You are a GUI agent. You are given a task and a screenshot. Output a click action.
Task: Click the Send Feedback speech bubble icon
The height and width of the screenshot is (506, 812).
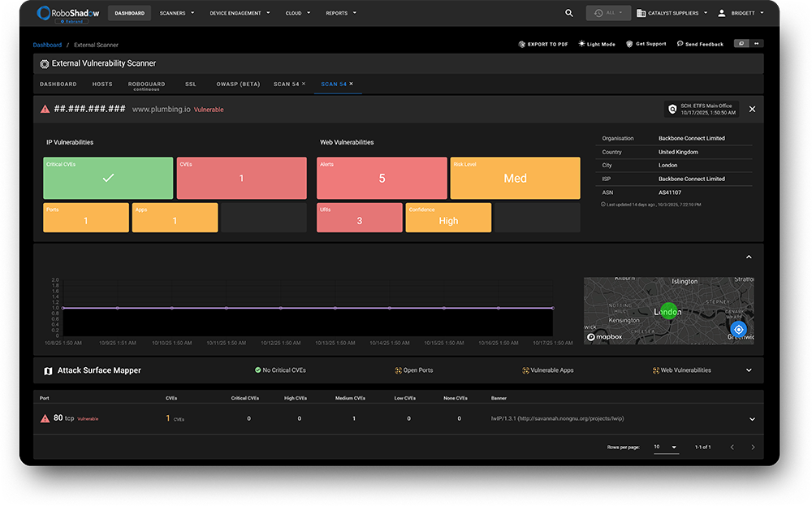pos(680,44)
